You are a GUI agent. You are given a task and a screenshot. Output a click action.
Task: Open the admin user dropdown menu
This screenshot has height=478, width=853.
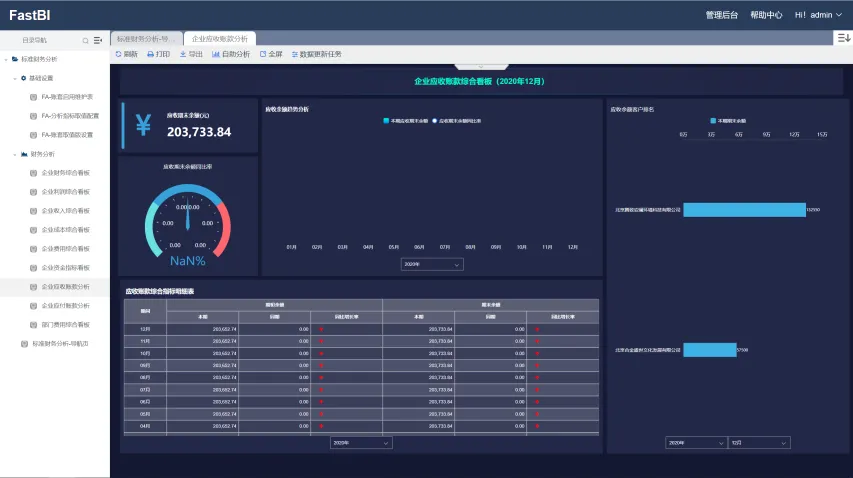[818, 15]
